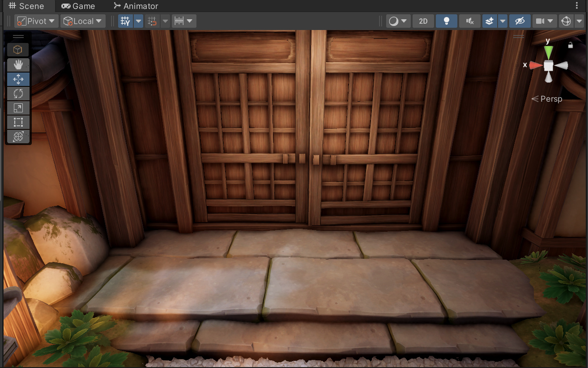Click the 2D view mode button
Image resolution: width=588 pixels, height=368 pixels.
point(423,21)
